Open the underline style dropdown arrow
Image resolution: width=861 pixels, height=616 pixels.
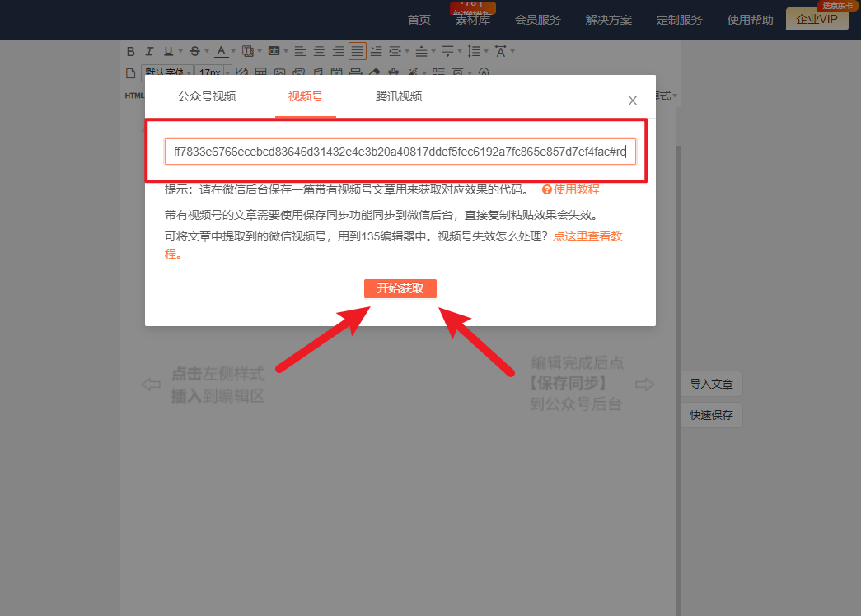click(180, 51)
